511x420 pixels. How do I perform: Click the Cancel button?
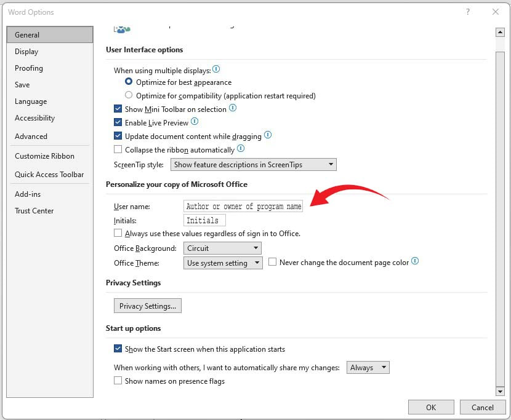[483, 407]
